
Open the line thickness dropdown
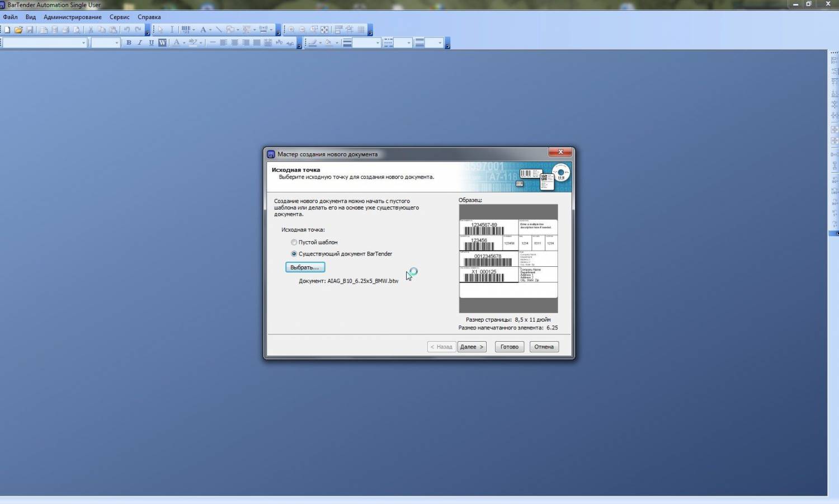[x=377, y=43]
